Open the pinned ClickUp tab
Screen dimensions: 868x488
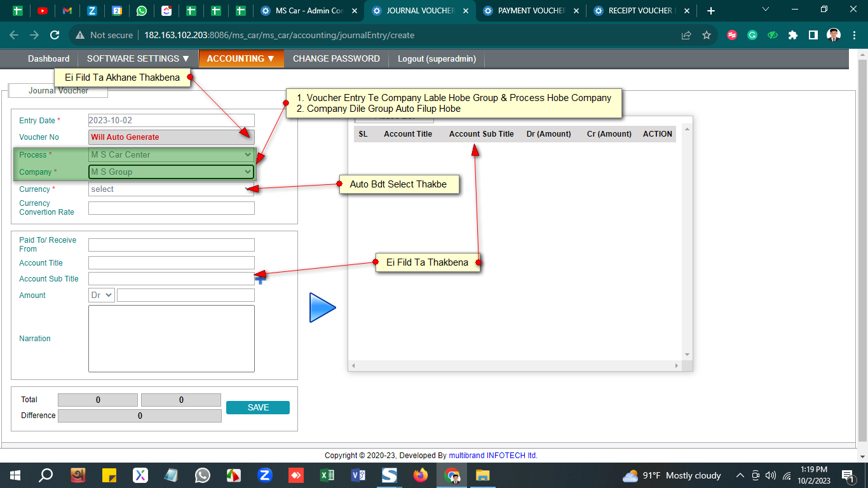tap(166, 11)
